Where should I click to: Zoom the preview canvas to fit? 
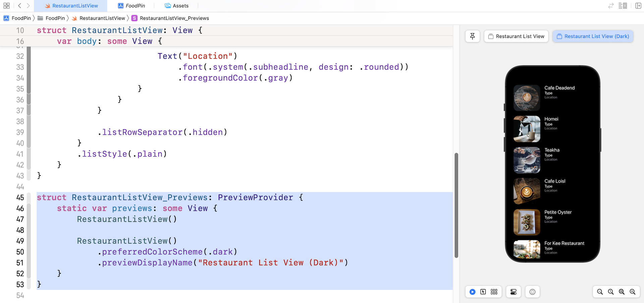(622, 292)
